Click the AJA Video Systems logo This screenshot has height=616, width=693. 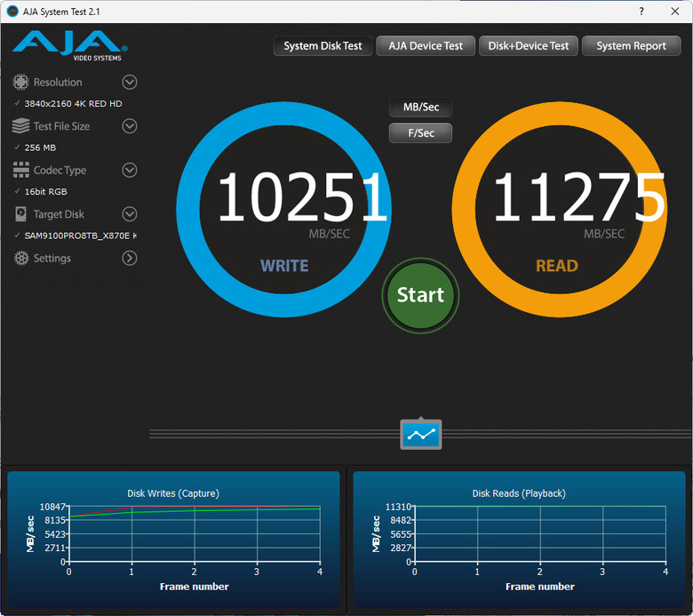(70, 45)
